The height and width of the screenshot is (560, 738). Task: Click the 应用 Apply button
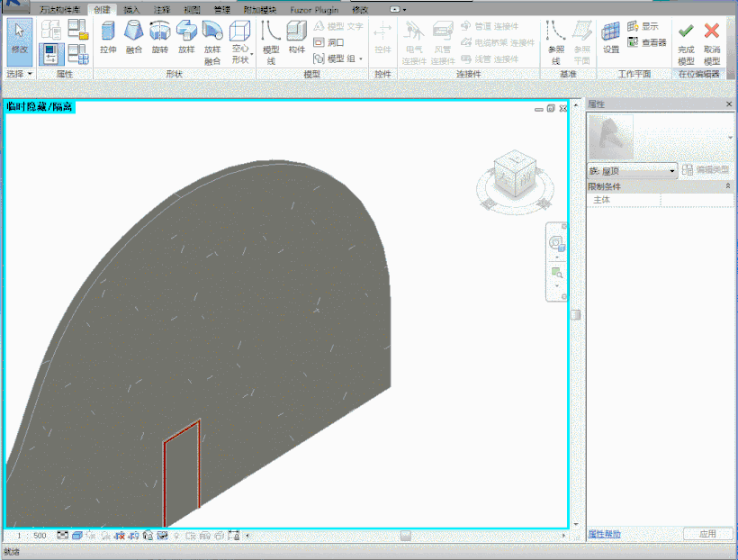707,534
